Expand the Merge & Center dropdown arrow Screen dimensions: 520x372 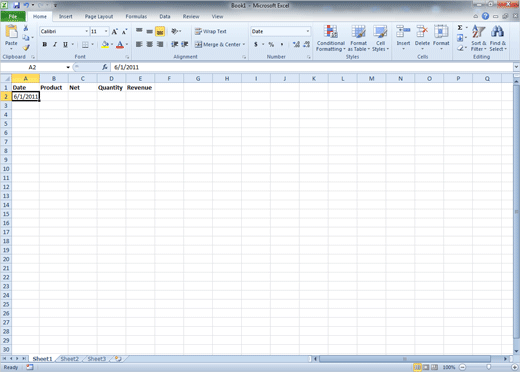(x=244, y=44)
